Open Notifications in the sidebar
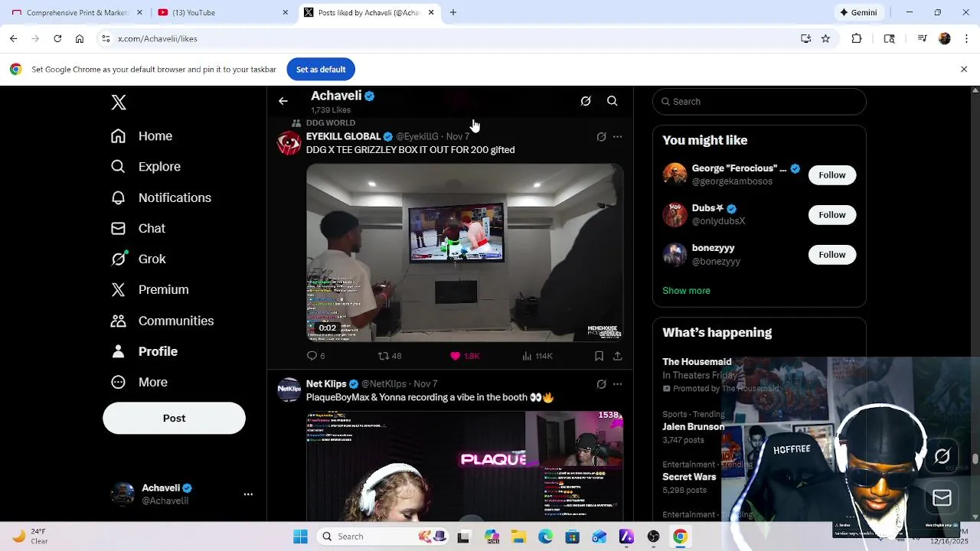The height and width of the screenshot is (551, 980). pyautogui.click(x=161, y=197)
